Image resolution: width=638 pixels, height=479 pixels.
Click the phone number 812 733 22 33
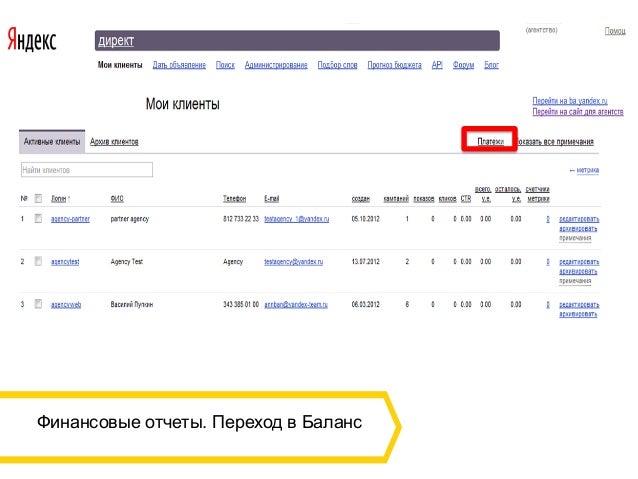click(241, 219)
